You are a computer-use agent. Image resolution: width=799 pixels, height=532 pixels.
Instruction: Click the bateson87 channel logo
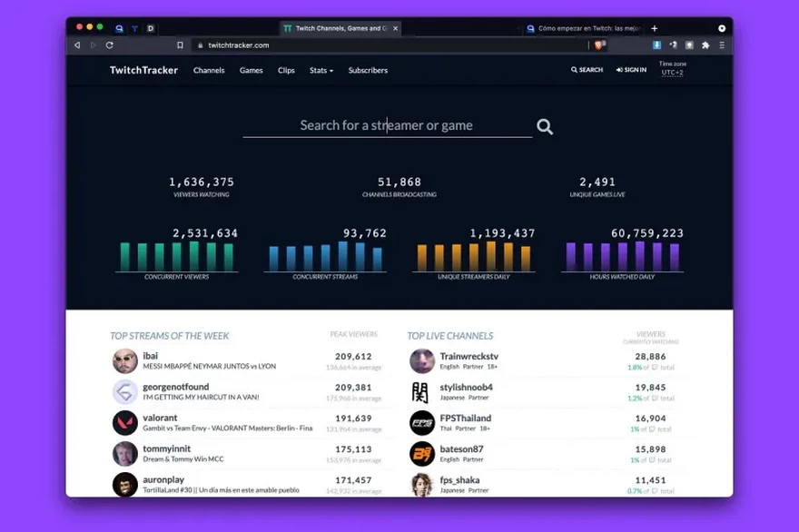coord(422,454)
